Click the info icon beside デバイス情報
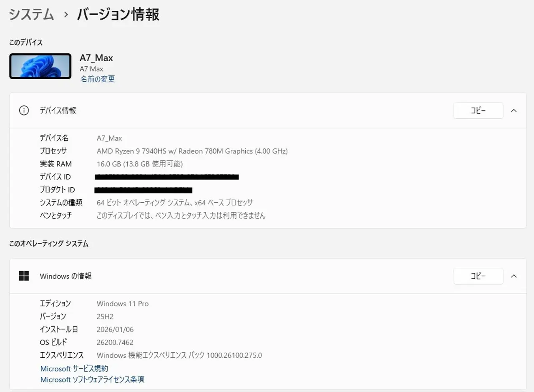Screen dimensions: 534x392 (24, 111)
